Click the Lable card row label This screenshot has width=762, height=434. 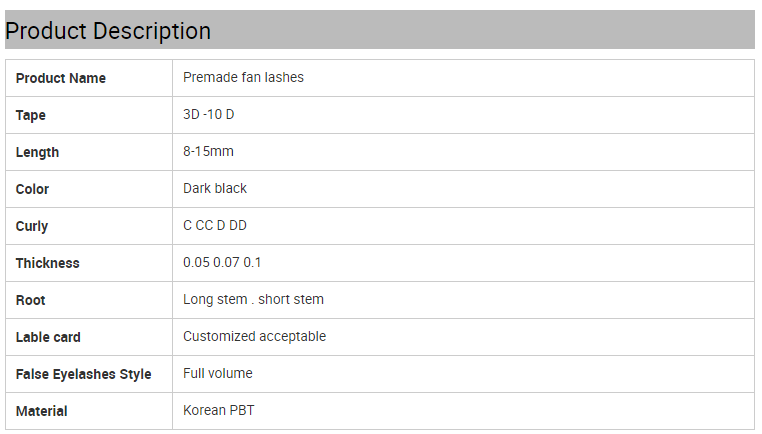click(x=48, y=337)
